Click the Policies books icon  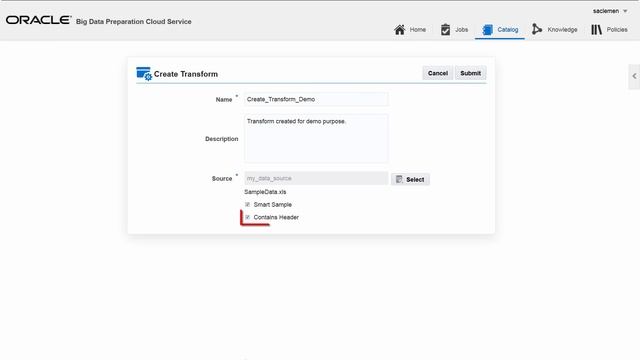click(x=596, y=29)
